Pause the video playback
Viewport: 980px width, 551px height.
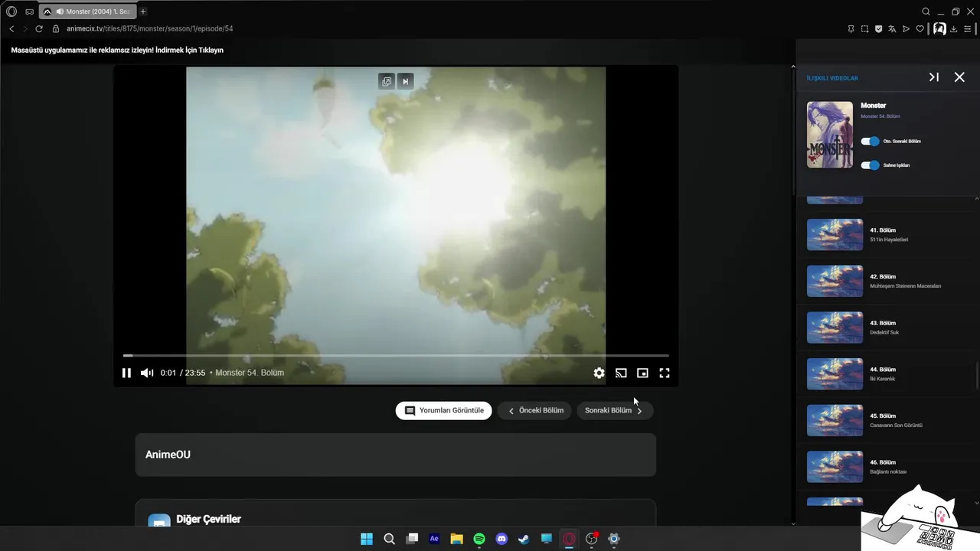click(x=126, y=373)
